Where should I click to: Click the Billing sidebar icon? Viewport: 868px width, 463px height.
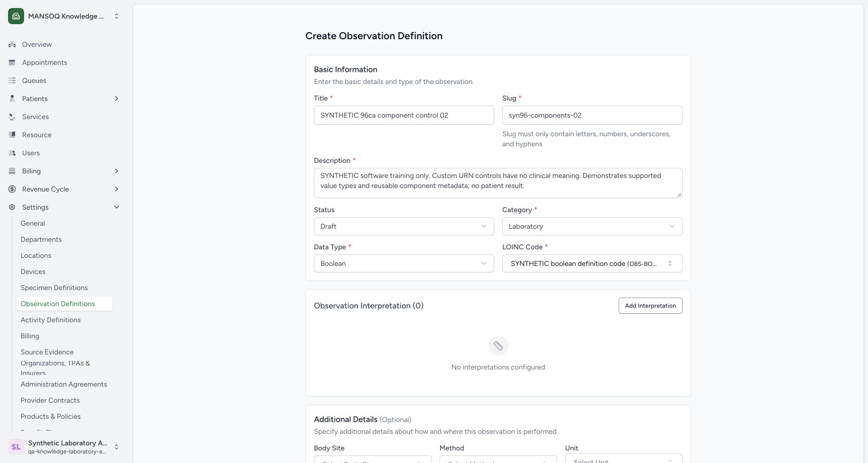(12, 171)
